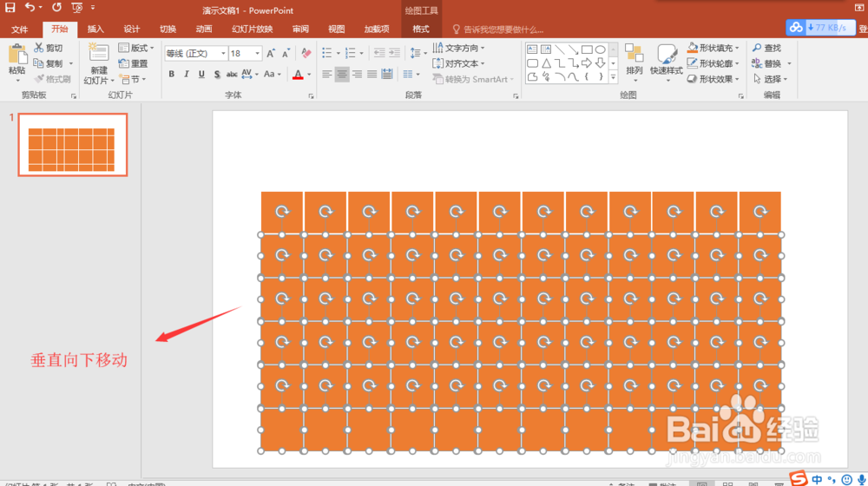This screenshot has width=868, height=486.
Task: Switch to the 格式 Format tab
Action: pyautogui.click(x=421, y=29)
